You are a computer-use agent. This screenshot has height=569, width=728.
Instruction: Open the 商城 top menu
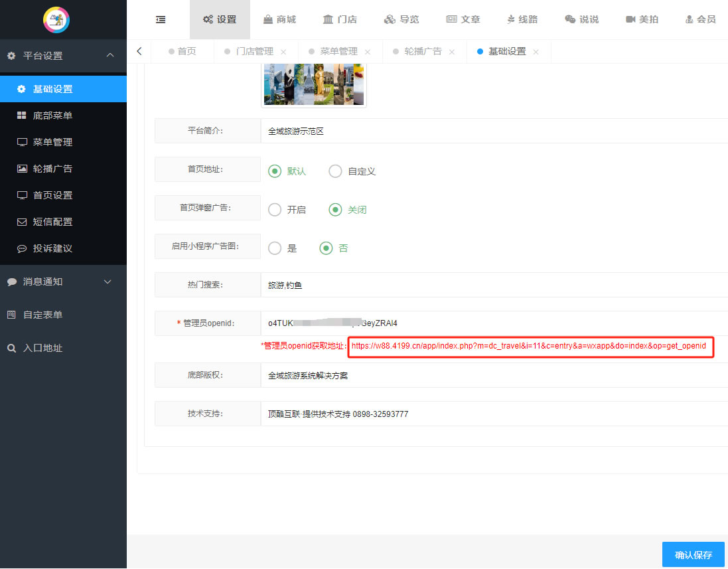pyautogui.click(x=279, y=19)
